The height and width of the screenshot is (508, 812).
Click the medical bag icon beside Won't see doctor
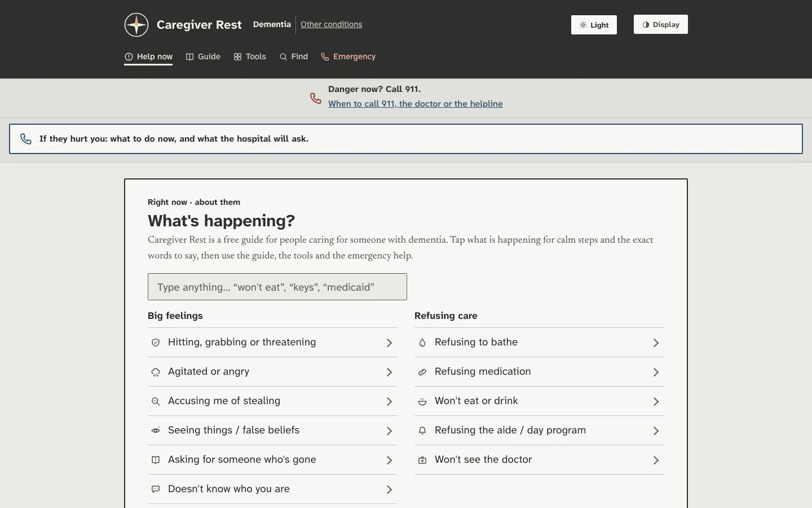coord(422,460)
